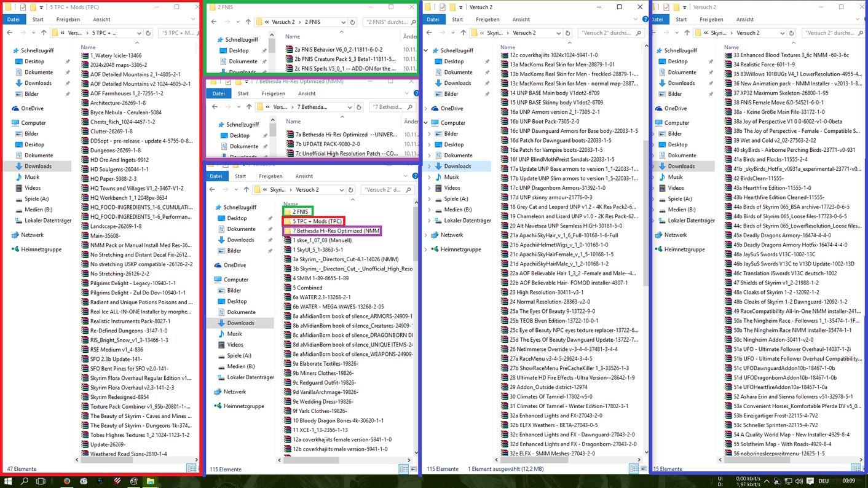The height and width of the screenshot is (488, 868).
Task: Open address bar dropdown in 2 FNIS window
Action: [x=343, y=22]
